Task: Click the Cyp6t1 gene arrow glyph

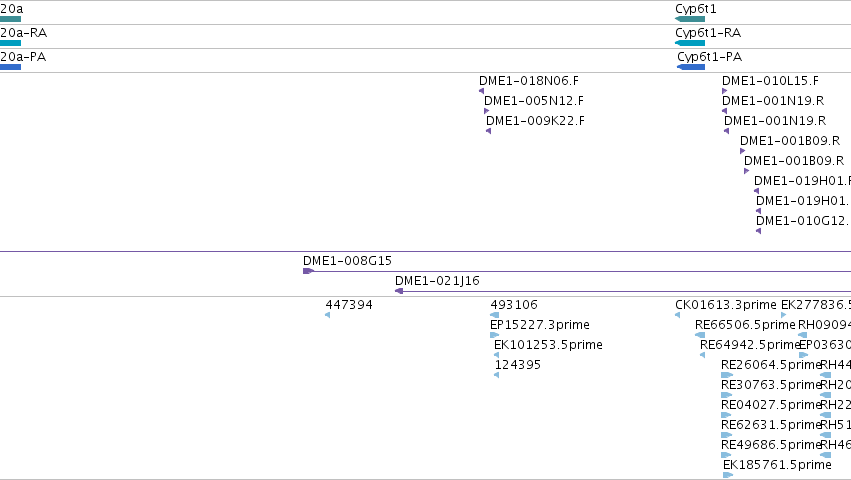Action: click(690, 19)
